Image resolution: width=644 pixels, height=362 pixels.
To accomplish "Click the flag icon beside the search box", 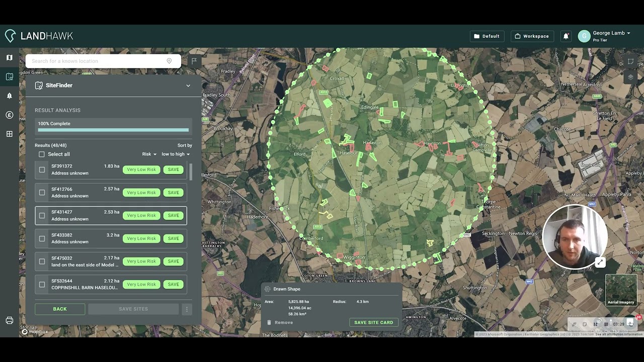I will coord(194,61).
